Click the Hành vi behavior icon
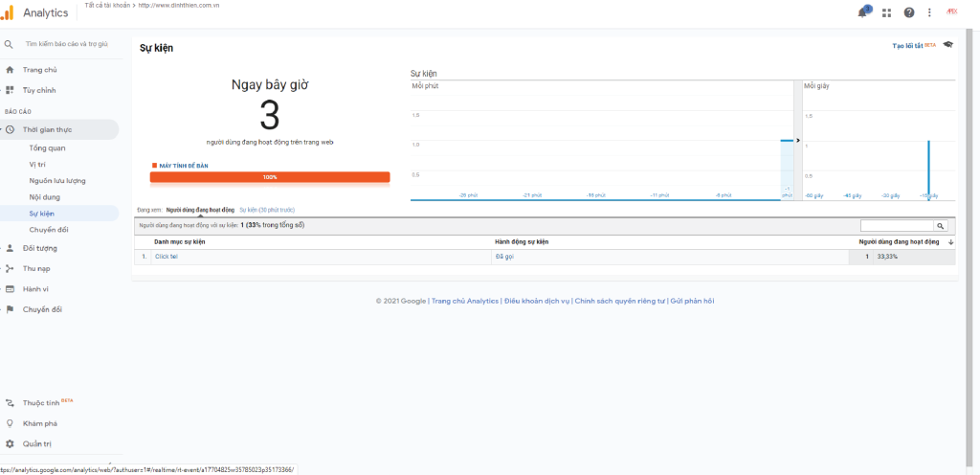This screenshot has width=980, height=475. 10,289
